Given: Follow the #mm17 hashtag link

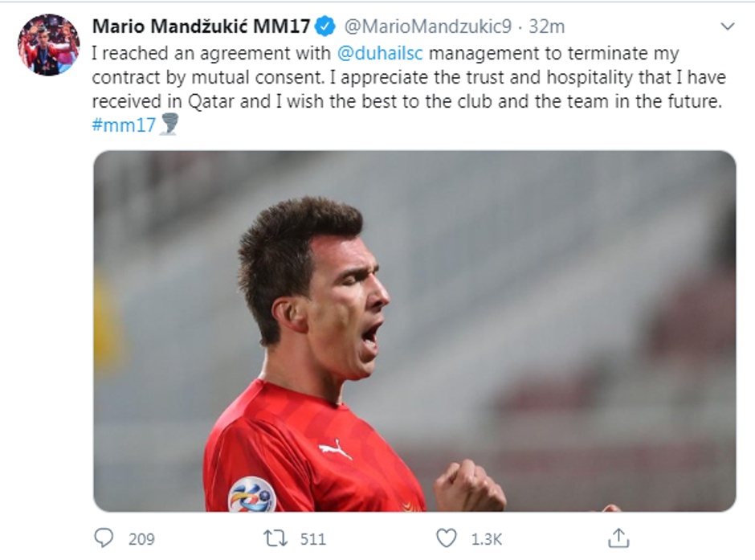Looking at the screenshot, I should [x=124, y=125].
